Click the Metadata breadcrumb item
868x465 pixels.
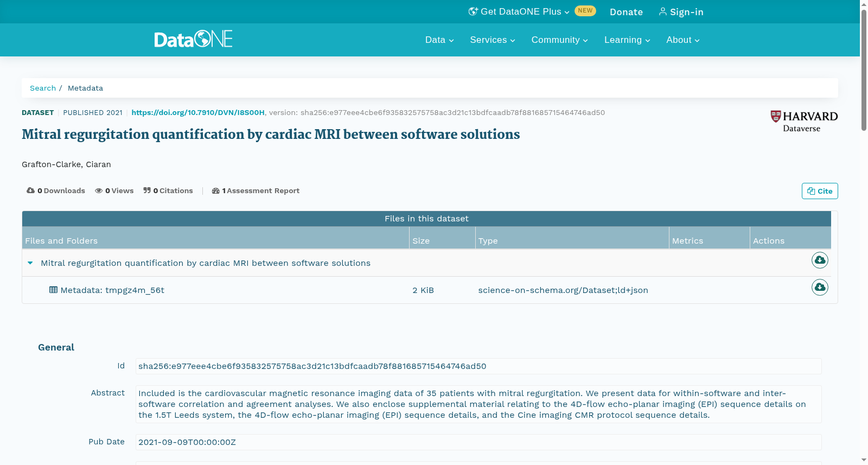(x=85, y=88)
